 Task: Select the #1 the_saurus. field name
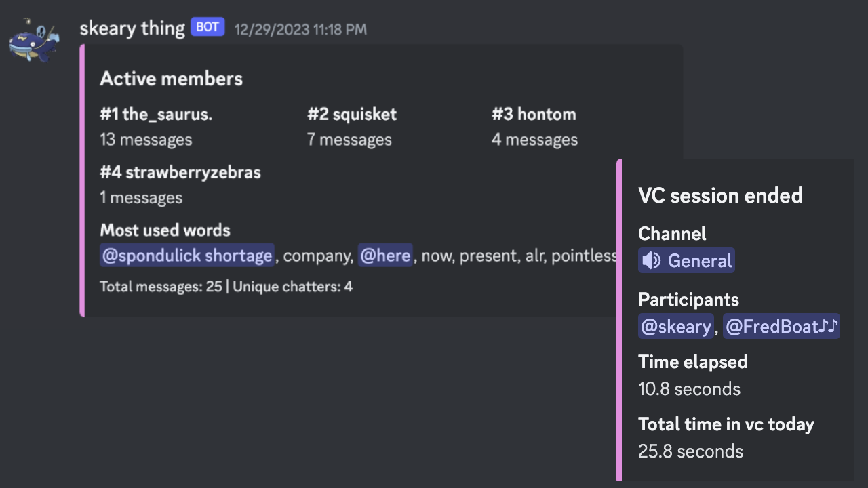tap(156, 114)
